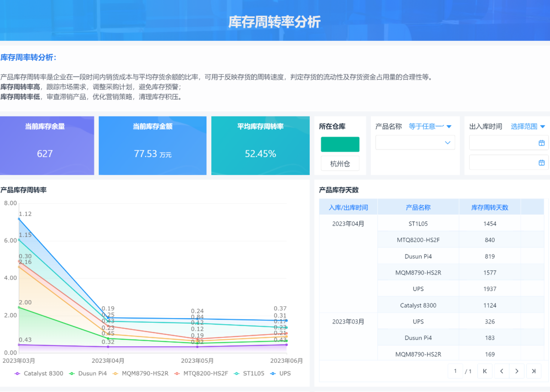The height and width of the screenshot is (392, 550).
Task: Open the 产品名称 product selection combo box
Action: click(415, 143)
